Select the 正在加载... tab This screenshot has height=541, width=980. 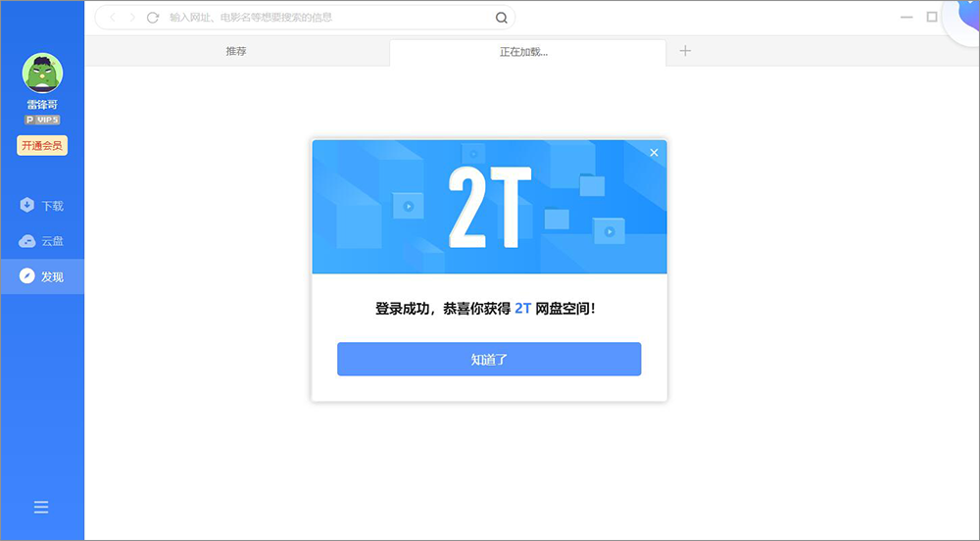click(x=527, y=53)
